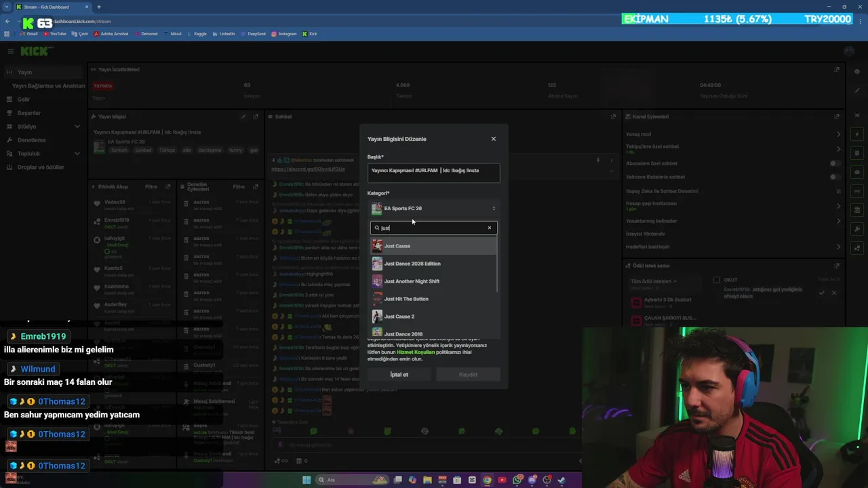
Task: Pop out the Etkinlik Akışı panel
Action: tap(167, 186)
